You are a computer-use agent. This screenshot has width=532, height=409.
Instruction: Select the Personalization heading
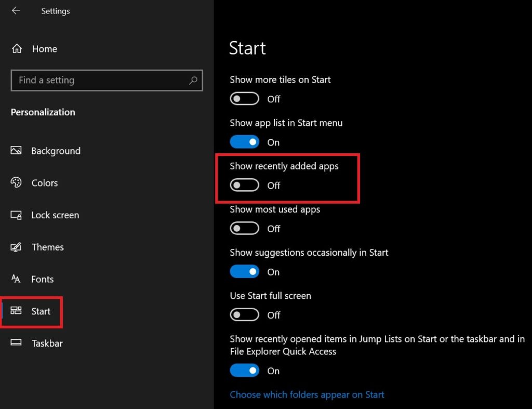click(x=43, y=112)
